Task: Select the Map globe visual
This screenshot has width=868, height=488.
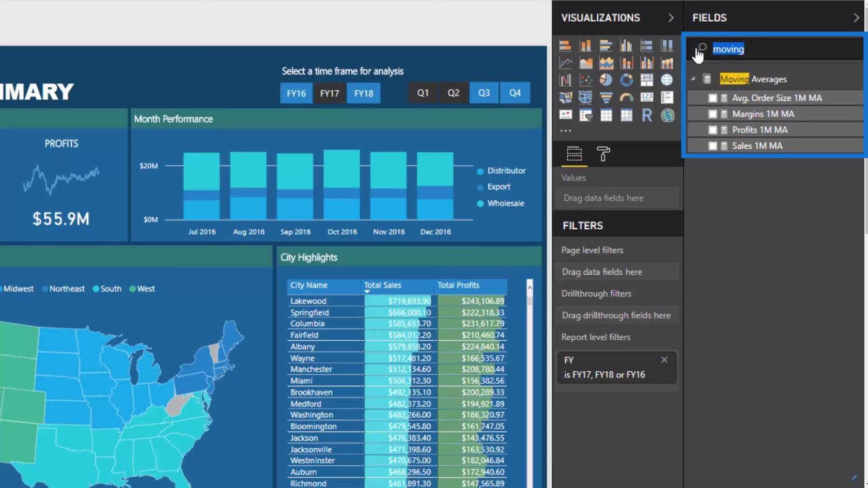Action: tap(667, 80)
